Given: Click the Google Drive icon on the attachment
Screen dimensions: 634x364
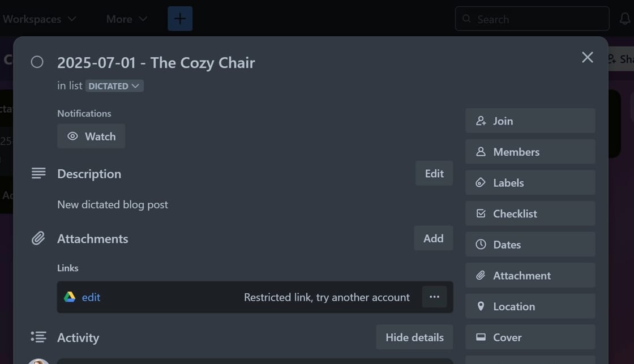Looking at the screenshot, I should (70, 297).
